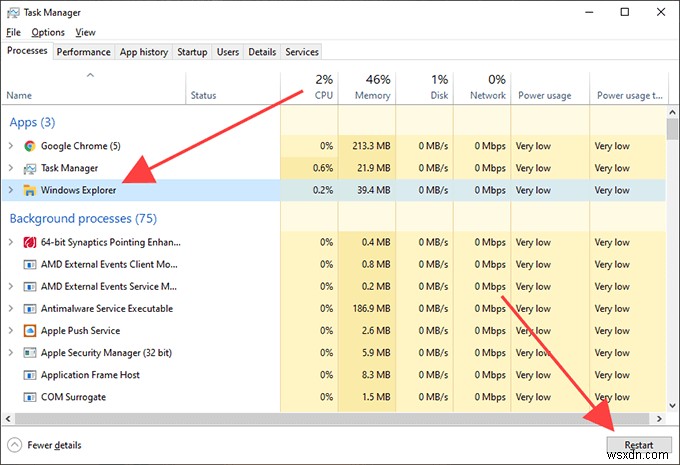680x465 pixels.
Task: Select the Application Frame Host process name
Action: point(90,375)
